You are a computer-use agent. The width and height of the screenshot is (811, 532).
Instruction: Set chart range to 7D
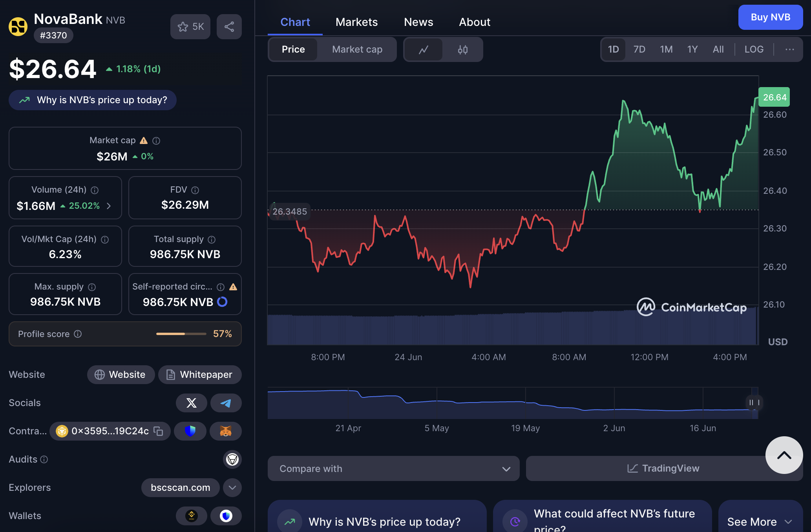pyautogui.click(x=639, y=49)
